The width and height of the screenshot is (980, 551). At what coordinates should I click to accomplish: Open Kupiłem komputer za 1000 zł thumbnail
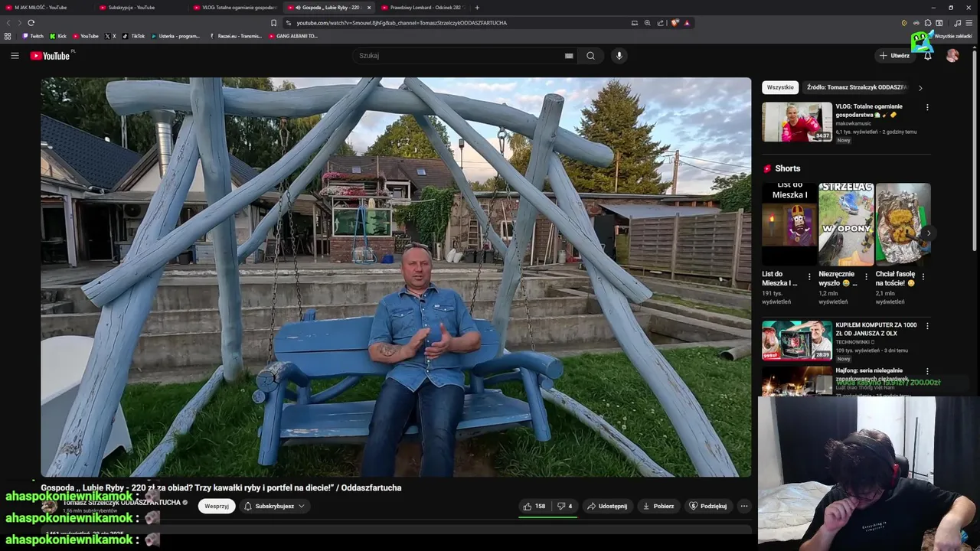point(797,341)
